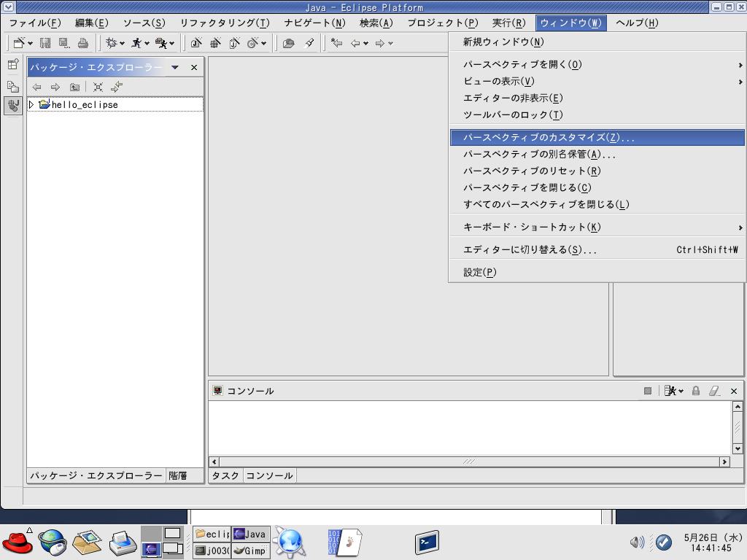This screenshot has height=560, width=747.
Task: Click the Save icon in toolbar
Action: click(45, 43)
